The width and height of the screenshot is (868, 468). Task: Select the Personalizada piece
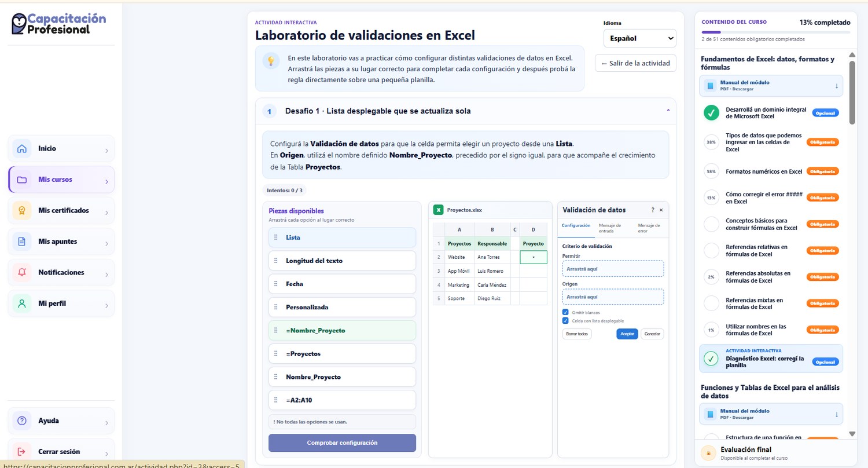pyautogui.click(x=342, y=307)
